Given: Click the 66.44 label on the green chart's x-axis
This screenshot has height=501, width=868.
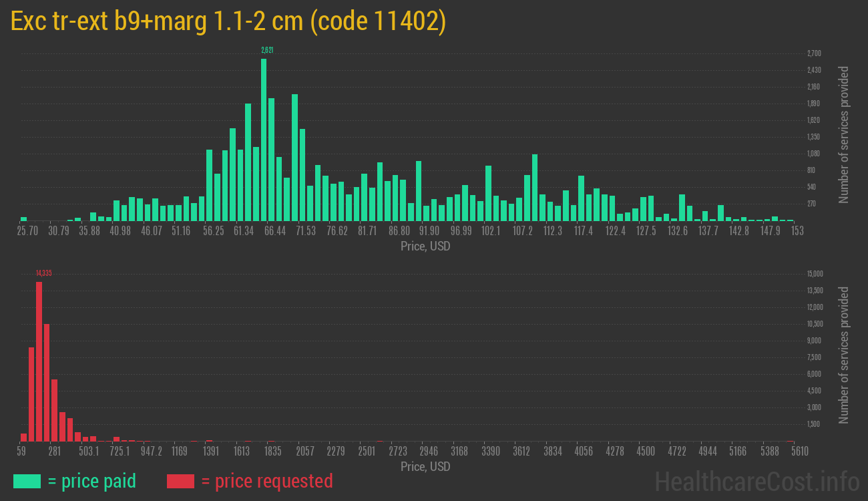Looking at the screenshot, I should (x=274, y=231).
